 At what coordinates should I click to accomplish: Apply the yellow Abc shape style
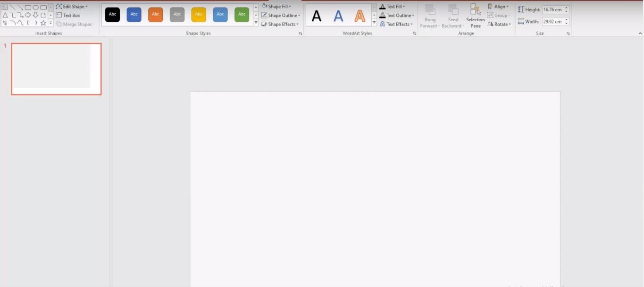(x=199, y=15)
